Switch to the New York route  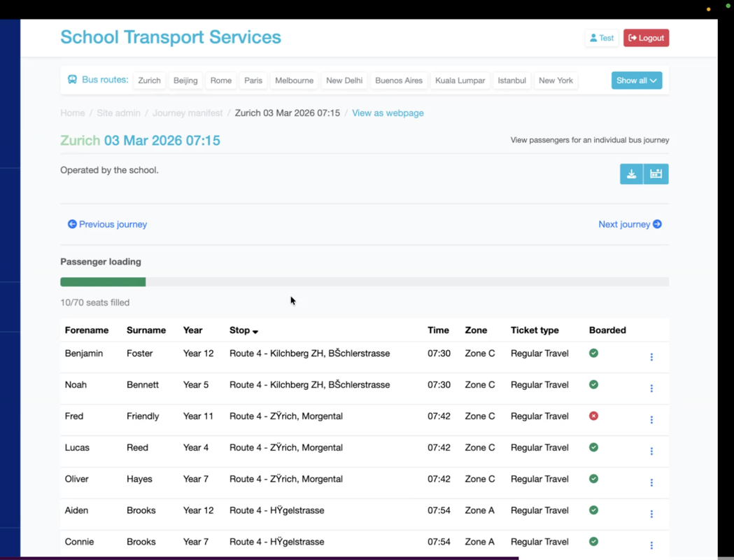(x=556, y=80)
